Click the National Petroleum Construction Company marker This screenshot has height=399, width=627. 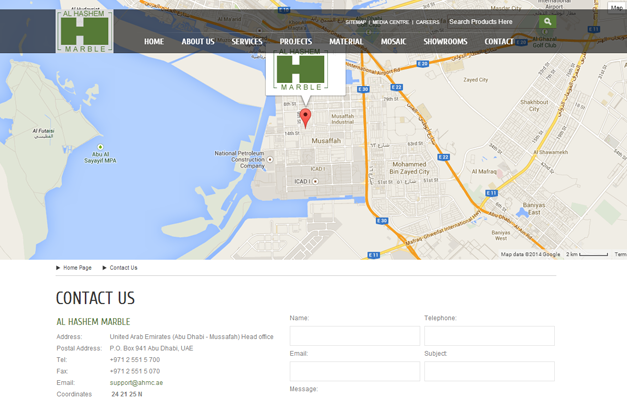(x=270, y=160)
